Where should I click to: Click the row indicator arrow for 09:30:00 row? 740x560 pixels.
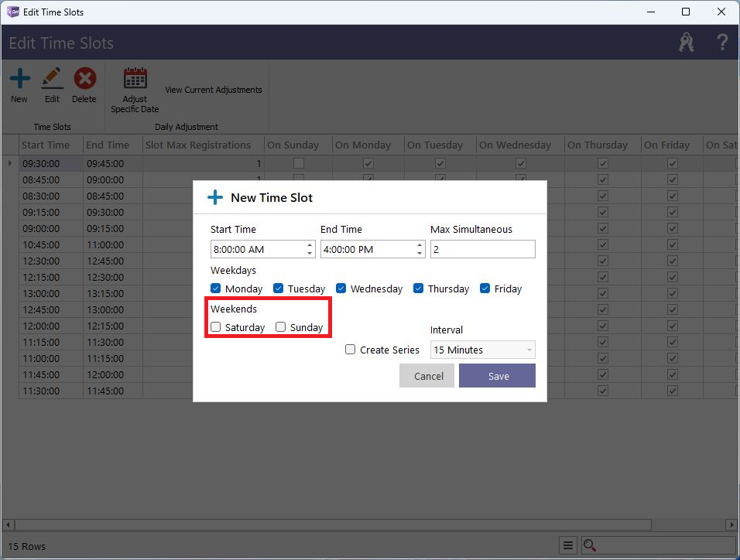(x=10, y=163)
